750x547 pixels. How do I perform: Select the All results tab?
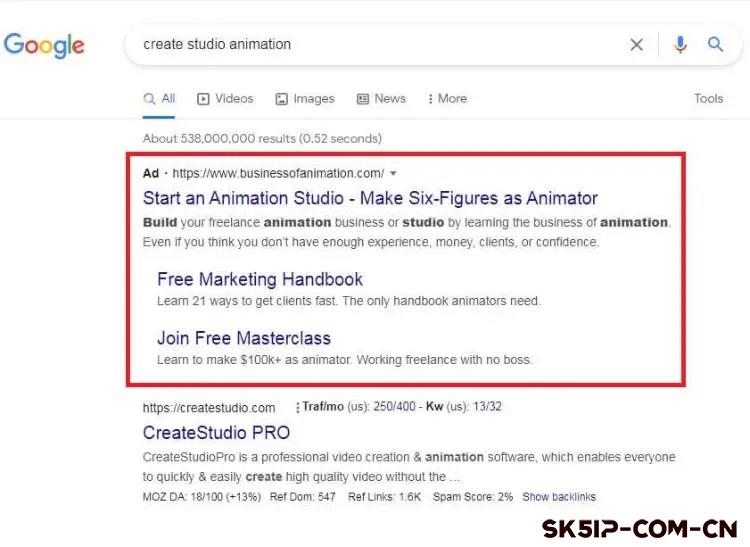160,99
